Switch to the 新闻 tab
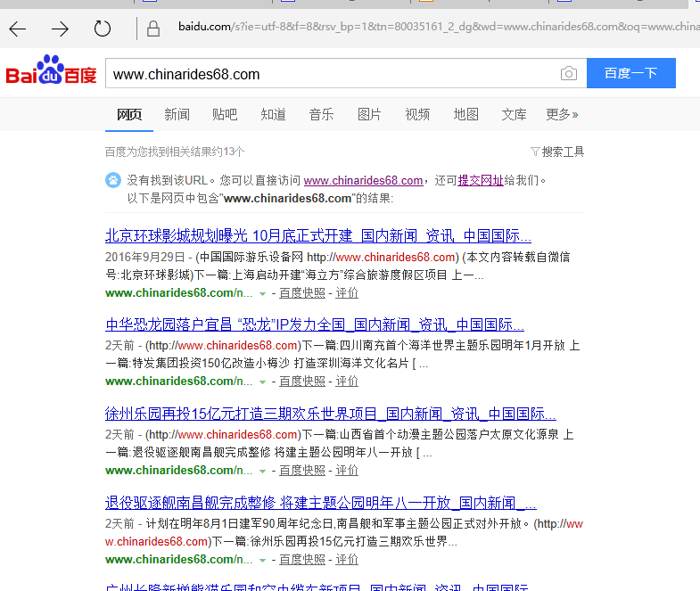 [177, 115]
